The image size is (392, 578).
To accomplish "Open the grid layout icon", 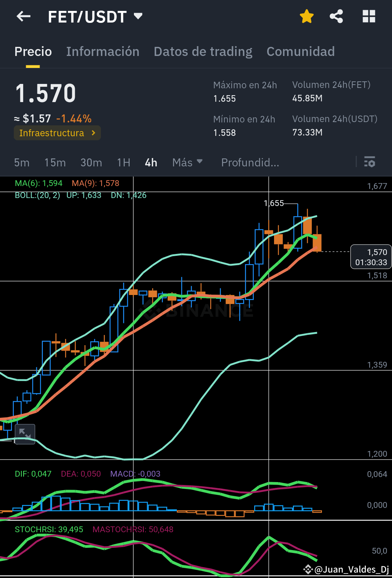I will coord(369,16).
